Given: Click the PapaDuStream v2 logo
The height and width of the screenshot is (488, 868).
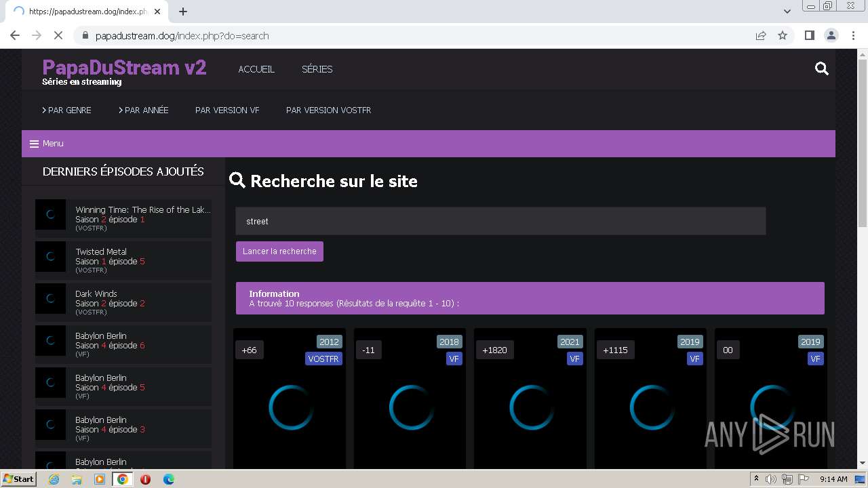Looking at the screenshot, I should tap(124, 68).
